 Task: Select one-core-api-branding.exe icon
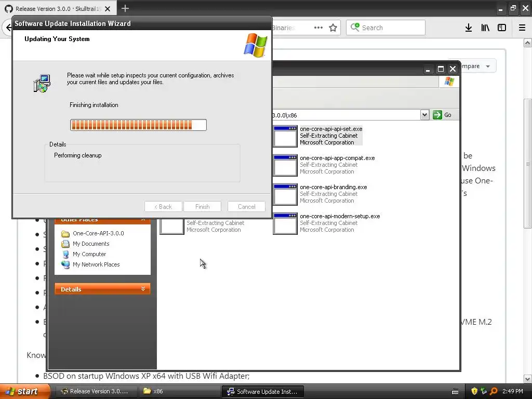tap(285, 194)
